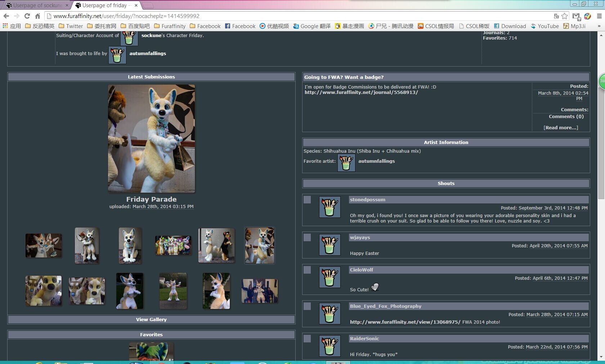This screenshot has width=605, height=364.
Task: Close the Userpage of friday tab
Action: click(136, 5)
